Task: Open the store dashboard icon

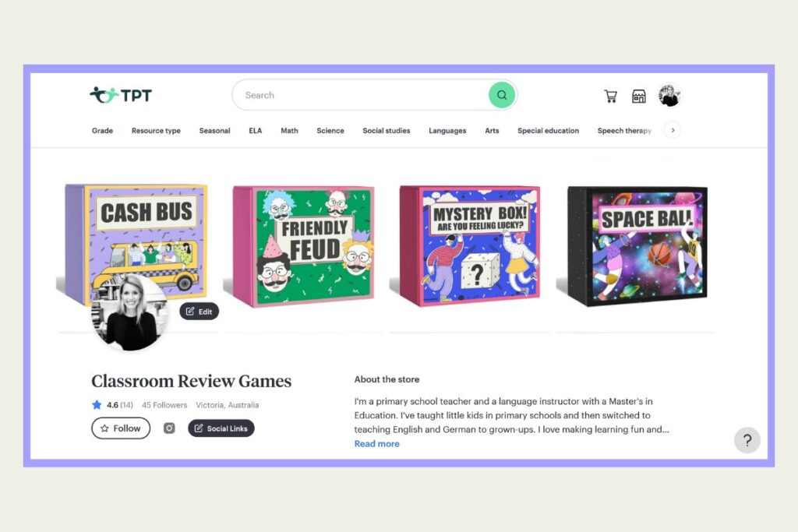Action: (639, 96)
